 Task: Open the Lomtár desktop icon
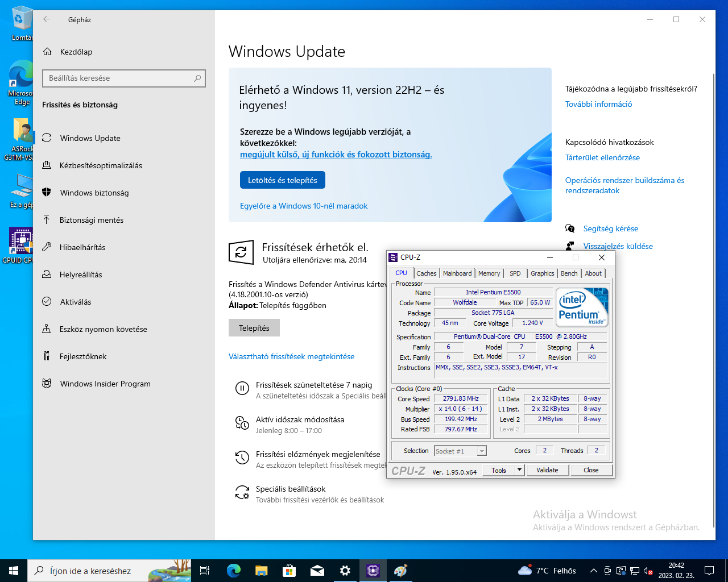22,24
